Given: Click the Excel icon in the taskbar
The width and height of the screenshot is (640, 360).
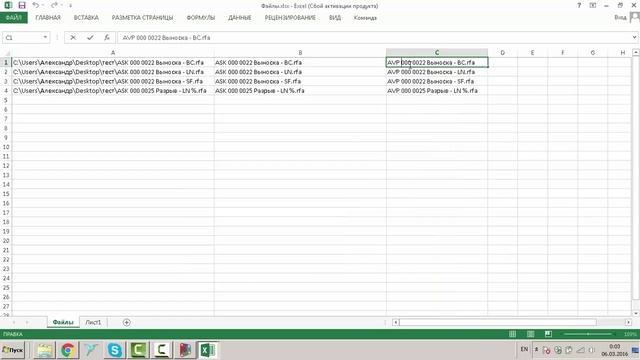Looking at the screenshot, I should click(x=208, y=350).
